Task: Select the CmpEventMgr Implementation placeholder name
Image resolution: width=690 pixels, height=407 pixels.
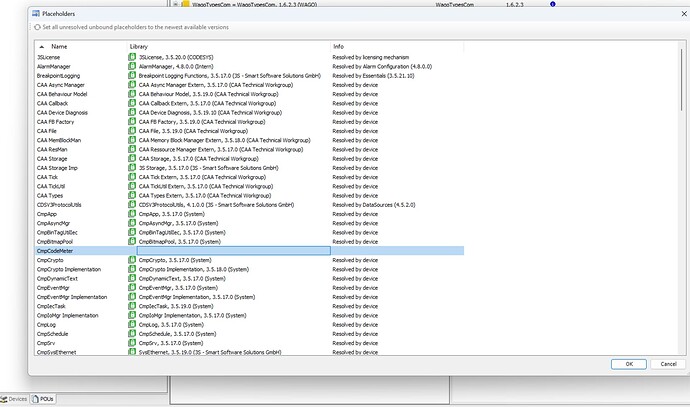Action: point(72,297)
